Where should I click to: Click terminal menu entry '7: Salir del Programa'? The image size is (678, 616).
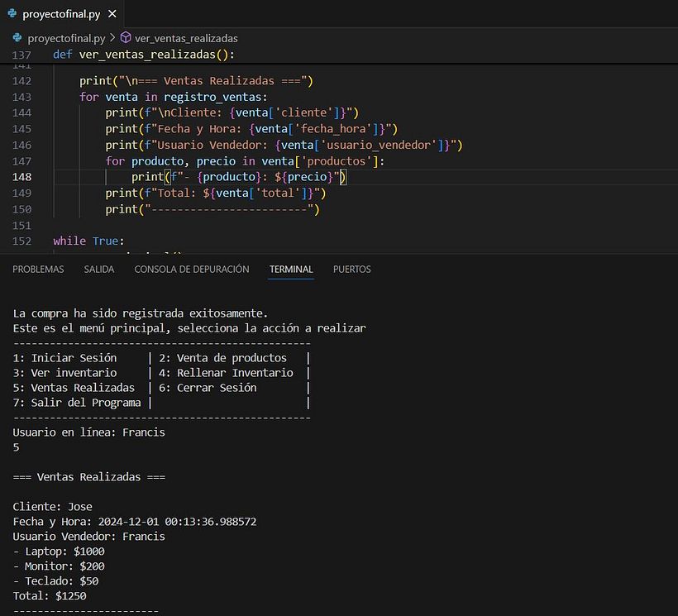pos(77,403)
